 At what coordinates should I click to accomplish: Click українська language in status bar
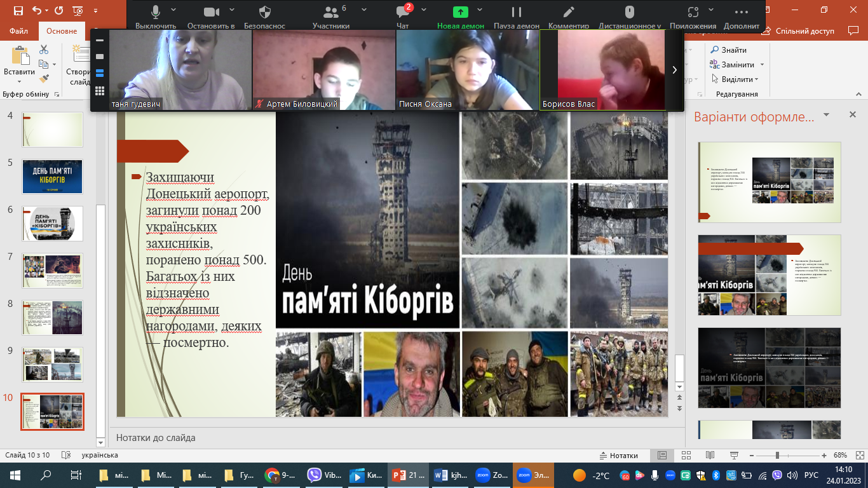click(x=100, y=455)
